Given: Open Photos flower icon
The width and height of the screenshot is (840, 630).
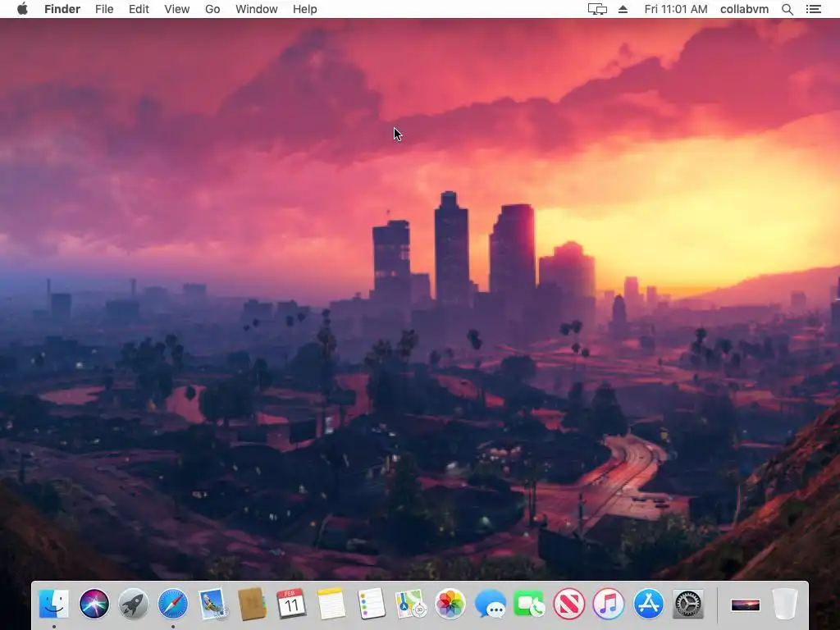Looking at the screenshot, I should coord(450,604).
